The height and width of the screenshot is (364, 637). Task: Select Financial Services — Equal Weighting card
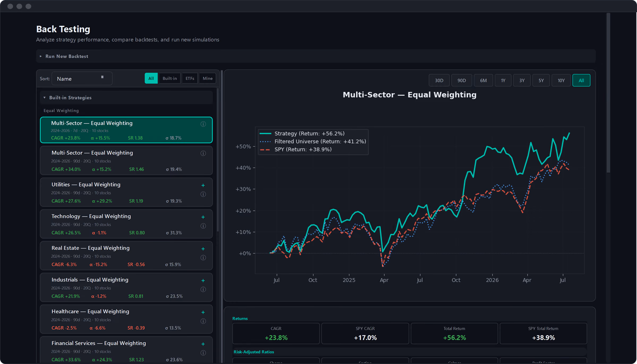126,350
